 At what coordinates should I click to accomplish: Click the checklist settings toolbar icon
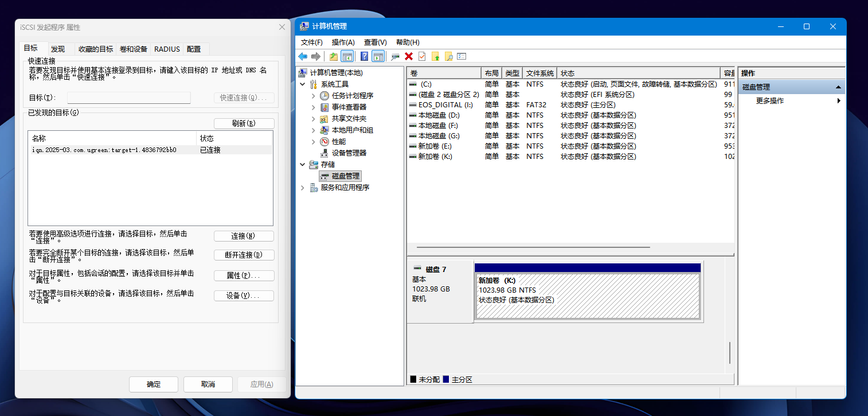(x=462, y=56)
